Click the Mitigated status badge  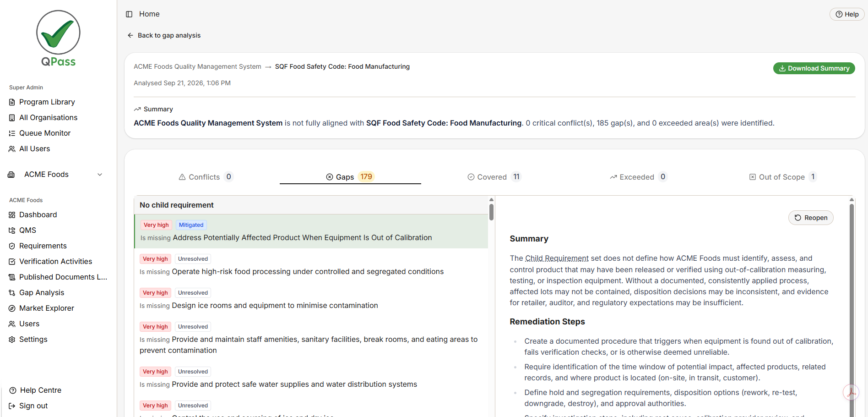click(191, 225)
